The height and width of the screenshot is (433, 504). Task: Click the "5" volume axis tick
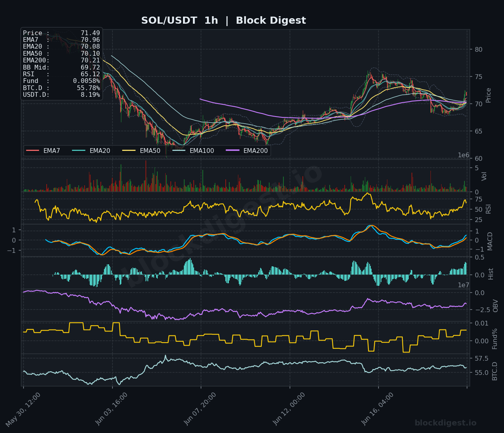click(x=476, y=168)
